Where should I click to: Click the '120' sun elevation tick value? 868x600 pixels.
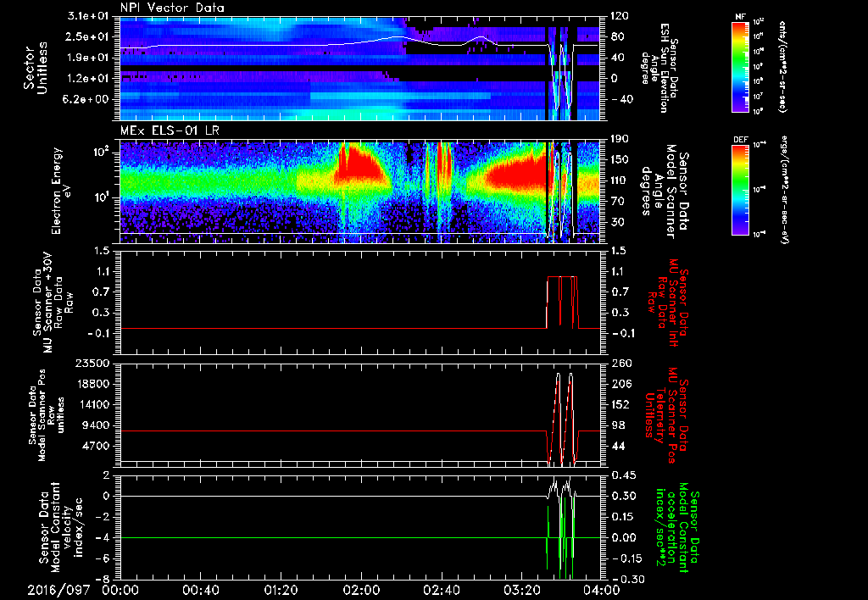(620, 16)
